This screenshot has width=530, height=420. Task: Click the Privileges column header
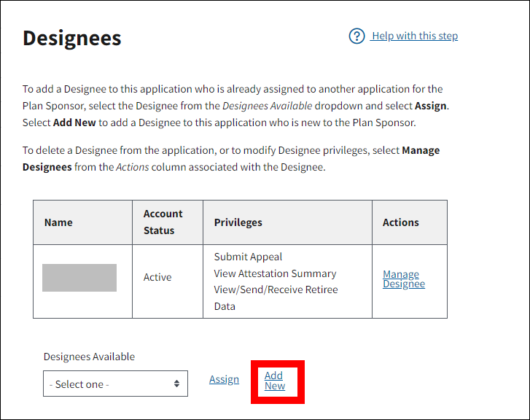238,222
